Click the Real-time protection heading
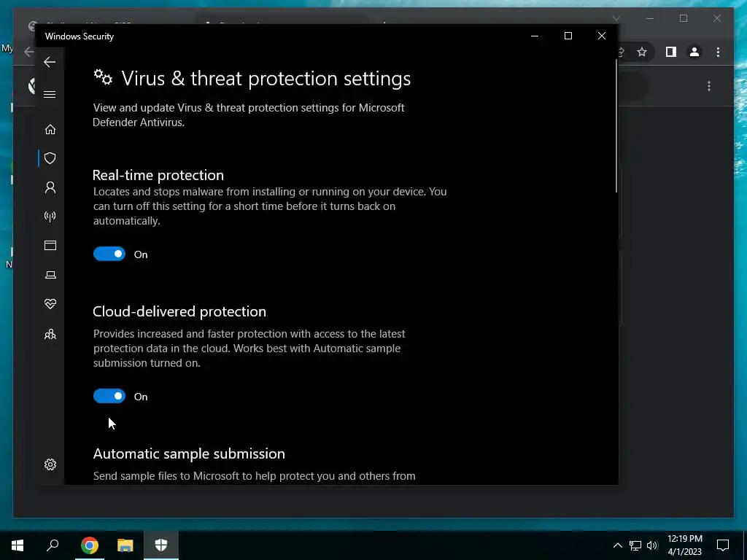747x560 pixels. click(158, 175)
